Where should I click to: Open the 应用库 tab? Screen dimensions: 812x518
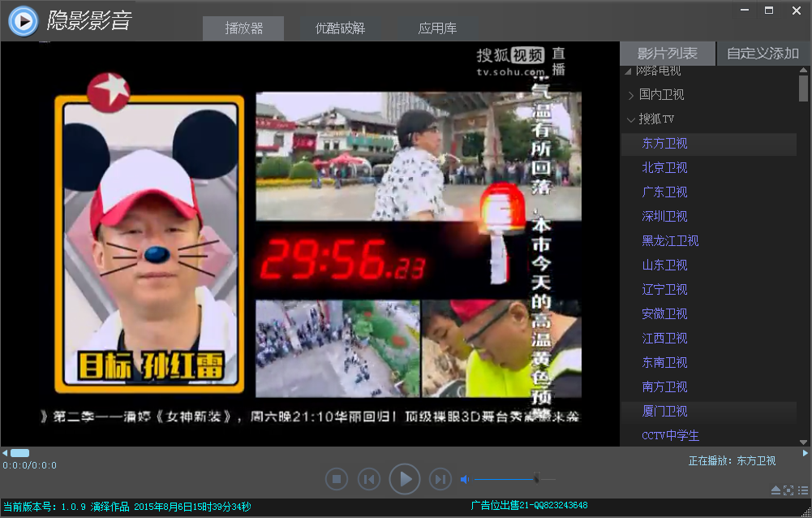pos(437,28)
